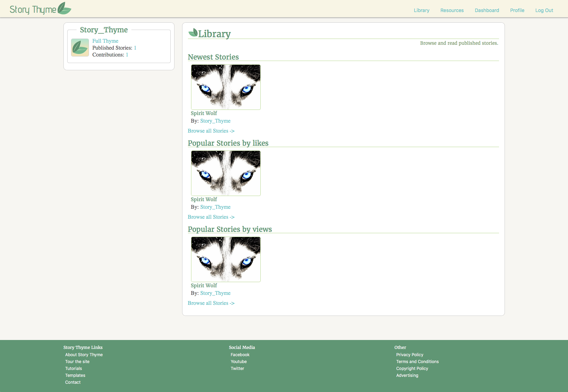568x392 pixels.
Task: Open Spirit Wolf thumbnail under Newest Stories
Action: 226,87
